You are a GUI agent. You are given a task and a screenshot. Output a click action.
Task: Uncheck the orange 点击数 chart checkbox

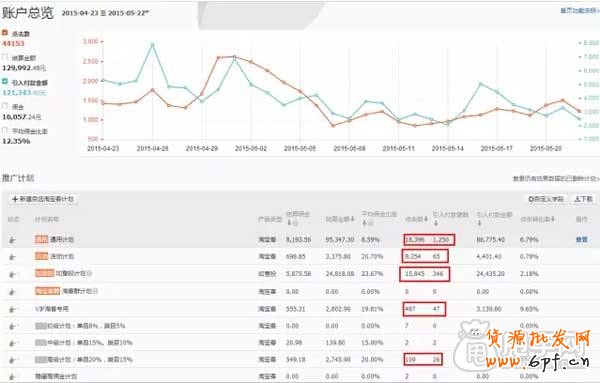pyautogui.click(x=5, y=33)
